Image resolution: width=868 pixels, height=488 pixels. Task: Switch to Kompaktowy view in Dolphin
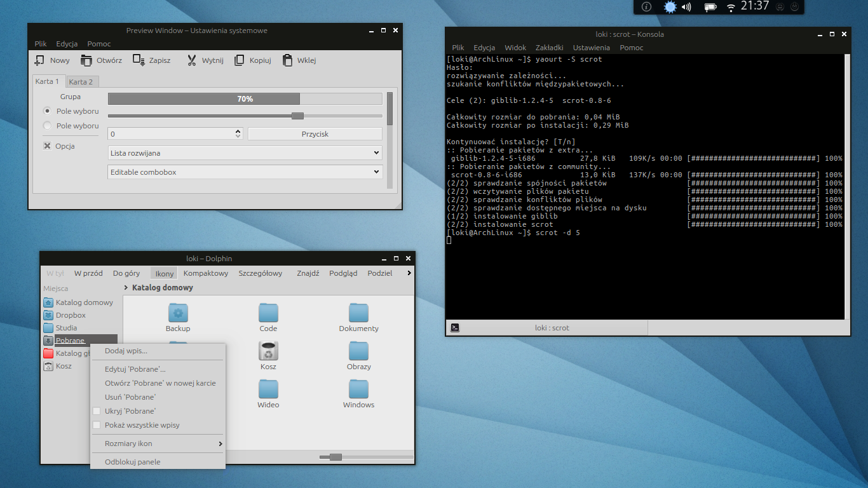point(206,273)
